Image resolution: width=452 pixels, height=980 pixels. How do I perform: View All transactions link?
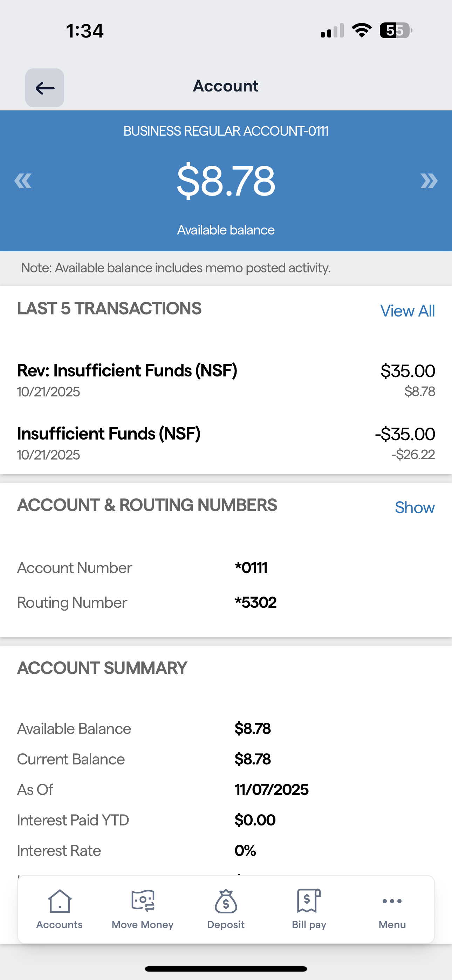[408, 311]
